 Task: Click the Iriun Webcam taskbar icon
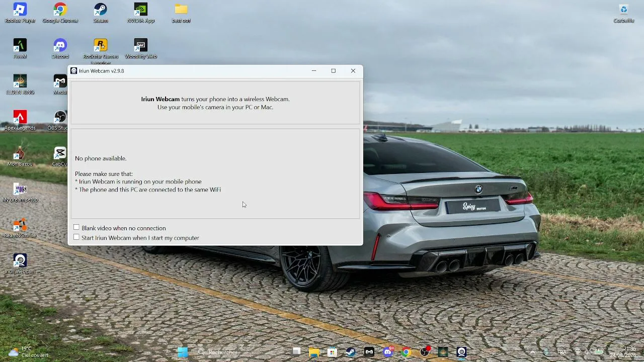[x=461, y=352]
